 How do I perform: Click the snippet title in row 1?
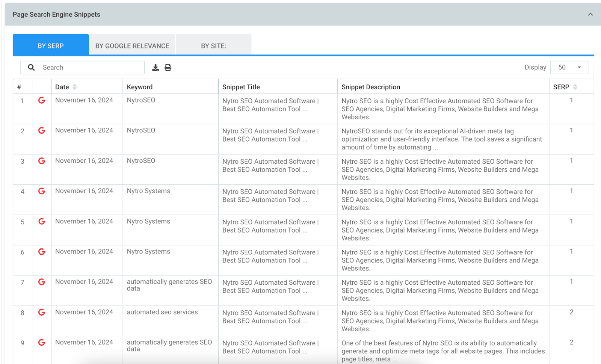pos(270,105)
